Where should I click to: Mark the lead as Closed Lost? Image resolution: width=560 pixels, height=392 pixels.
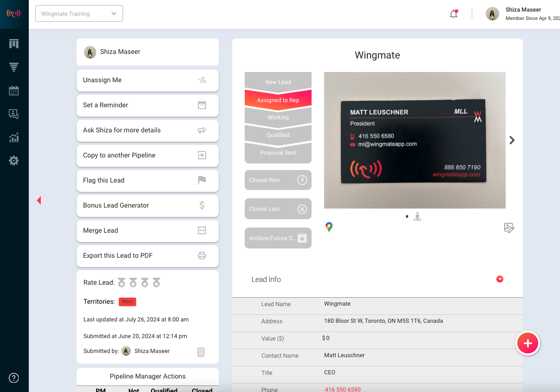(278, 209)
